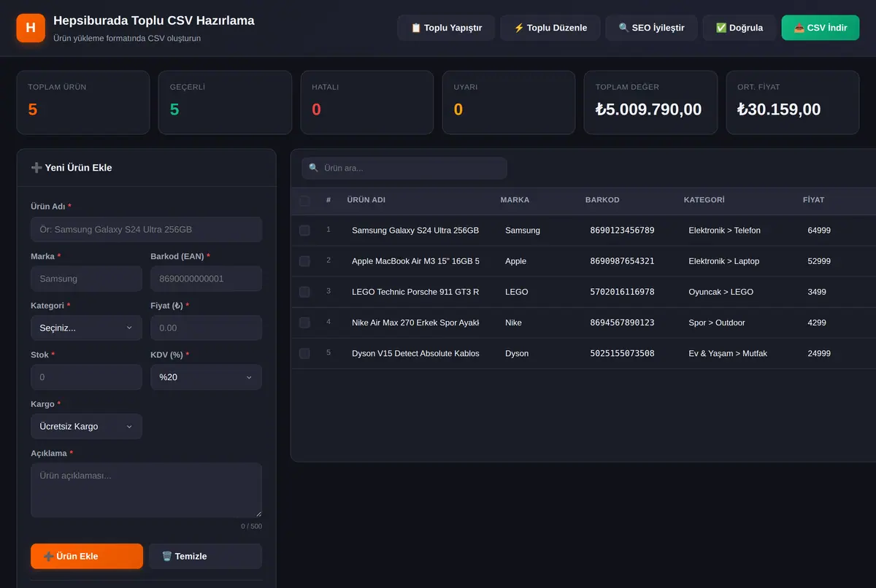Focus the Ürün Adı input field

[x=146, y=229]
